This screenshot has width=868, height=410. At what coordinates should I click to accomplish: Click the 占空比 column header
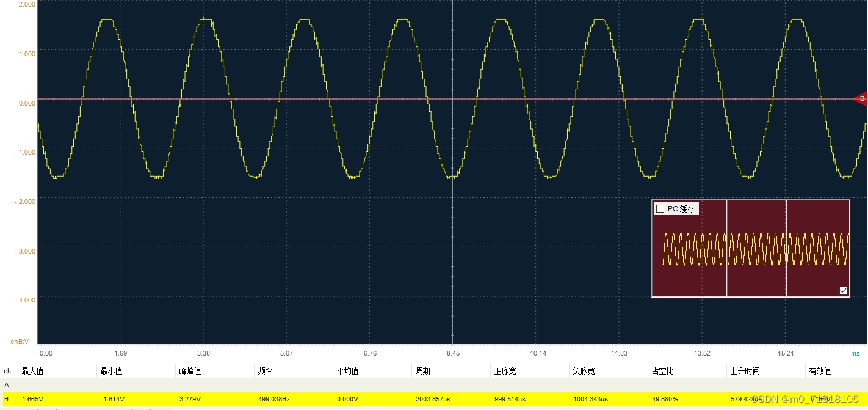(662, 371)
